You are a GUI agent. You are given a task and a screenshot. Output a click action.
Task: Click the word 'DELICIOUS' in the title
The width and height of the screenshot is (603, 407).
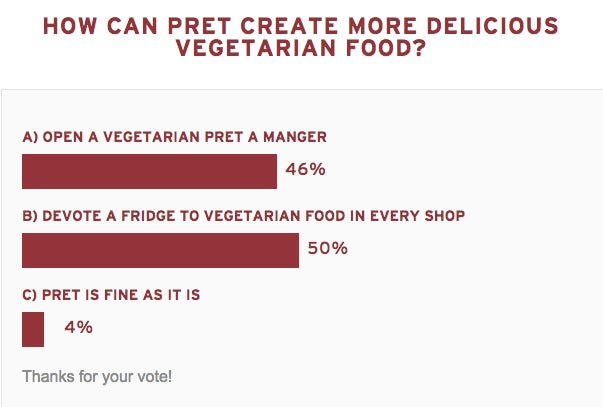click(x=492, y=26)
